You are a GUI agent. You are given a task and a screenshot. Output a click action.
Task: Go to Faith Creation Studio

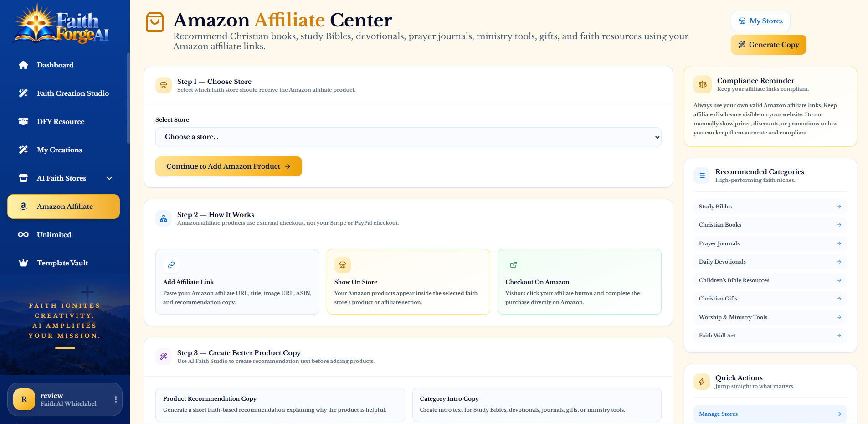(x=64, y=93)
